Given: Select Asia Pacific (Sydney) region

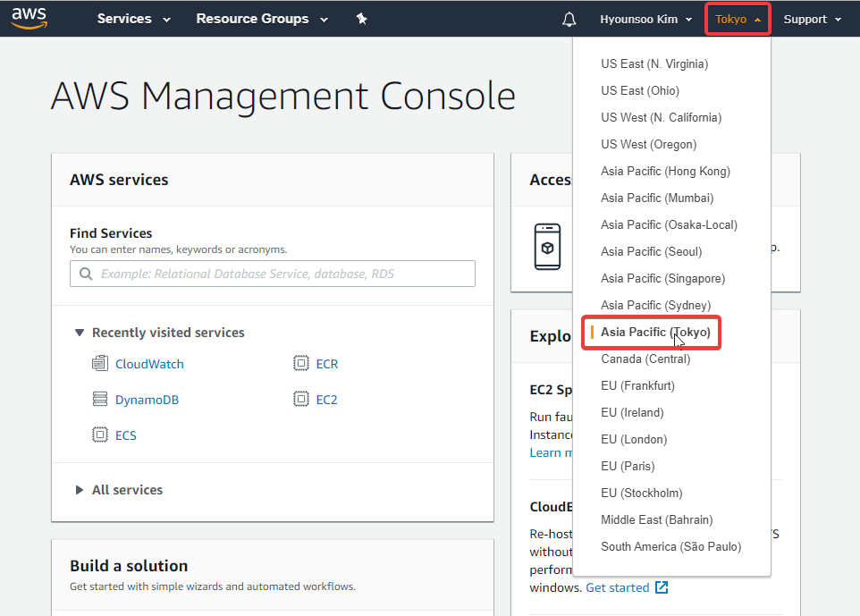Looking at the screenshot, I should pyautogui.click(x=656, y=306).
